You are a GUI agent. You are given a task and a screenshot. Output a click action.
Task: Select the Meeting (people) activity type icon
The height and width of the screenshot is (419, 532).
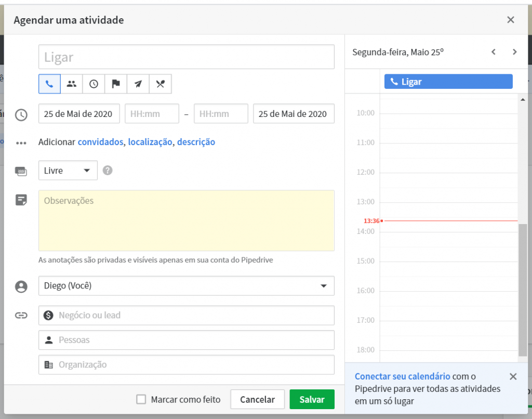(x=72, y=84)
